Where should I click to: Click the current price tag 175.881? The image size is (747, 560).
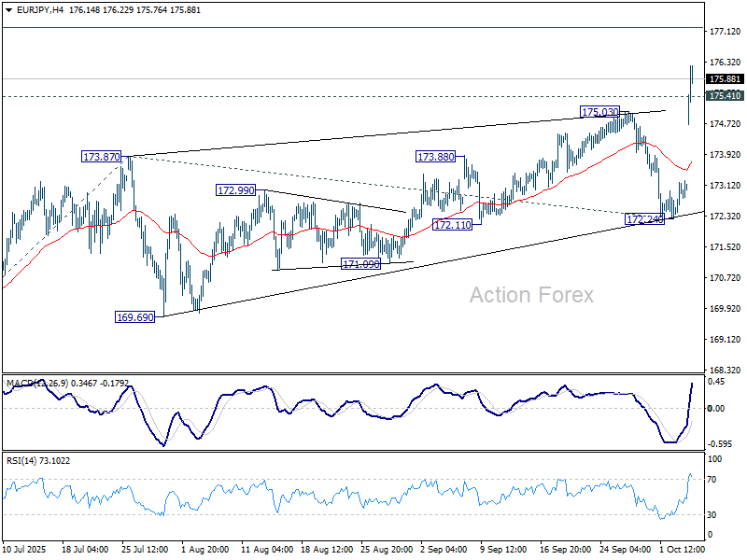click(725, 79)
